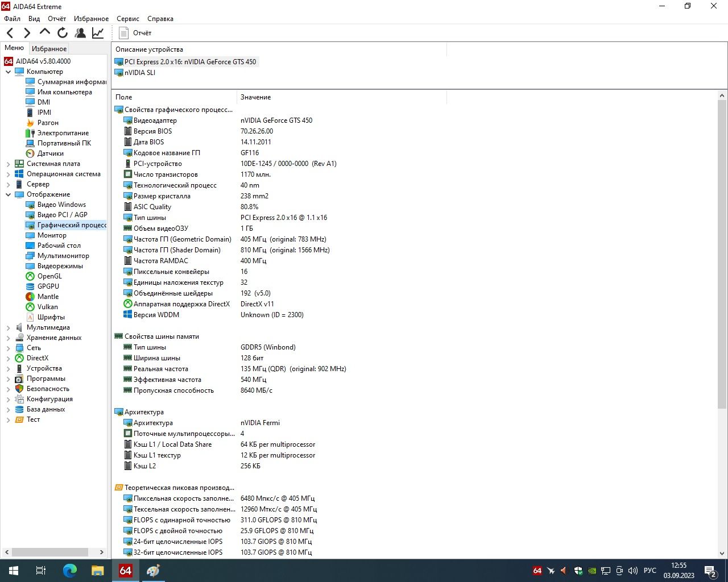Click the Отчёт report toolbar button
This screenshot has height=582, width=728.
pyautogui.click(x=135, y=33)
